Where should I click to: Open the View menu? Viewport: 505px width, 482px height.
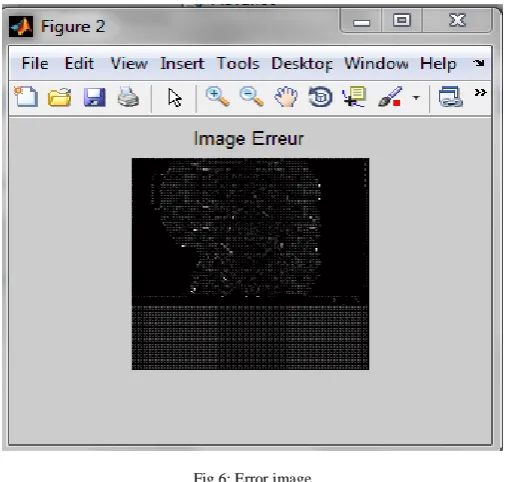pyautogui.click(x=129, y=63)
